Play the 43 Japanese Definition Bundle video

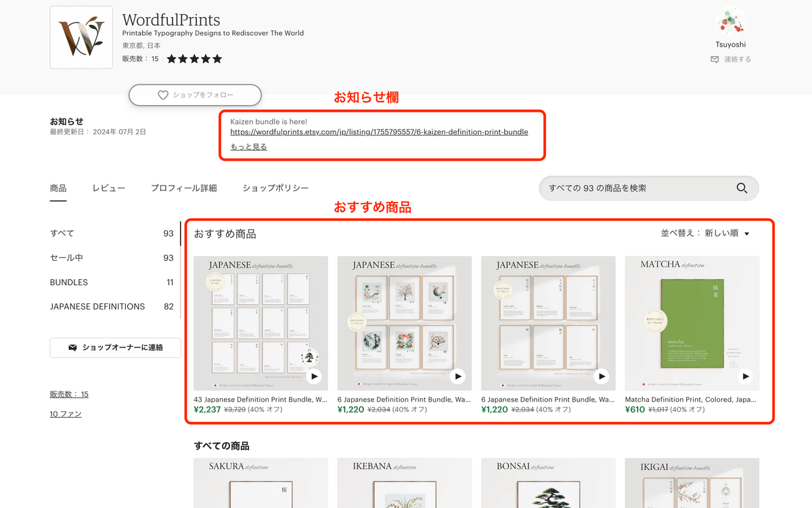pos(313,376)
